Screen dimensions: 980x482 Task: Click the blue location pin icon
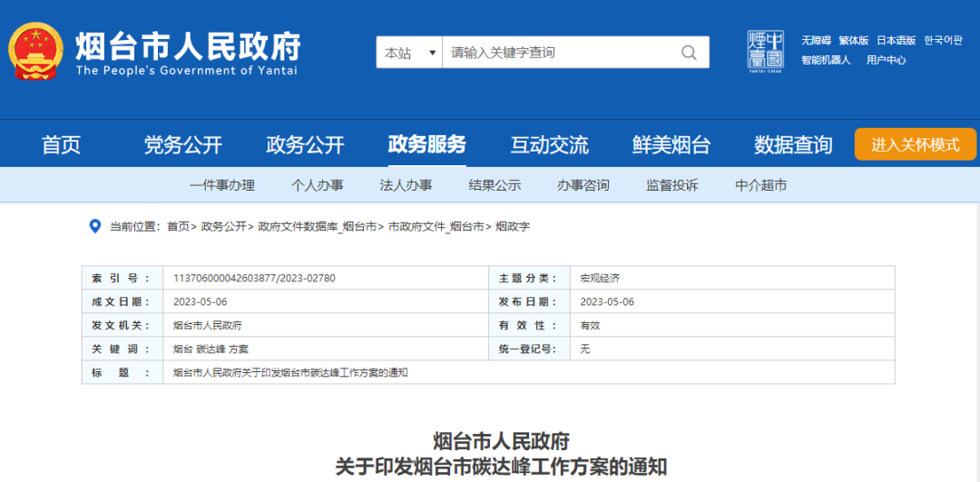tap(94, 226)
